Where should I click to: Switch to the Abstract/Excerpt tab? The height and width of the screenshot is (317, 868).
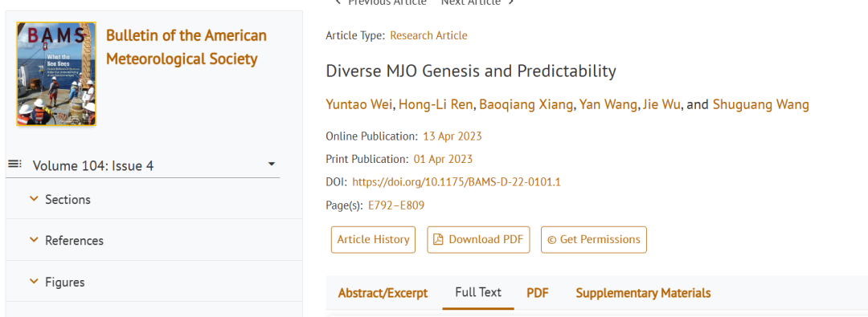pyautogui.click(x=383, y=293)
